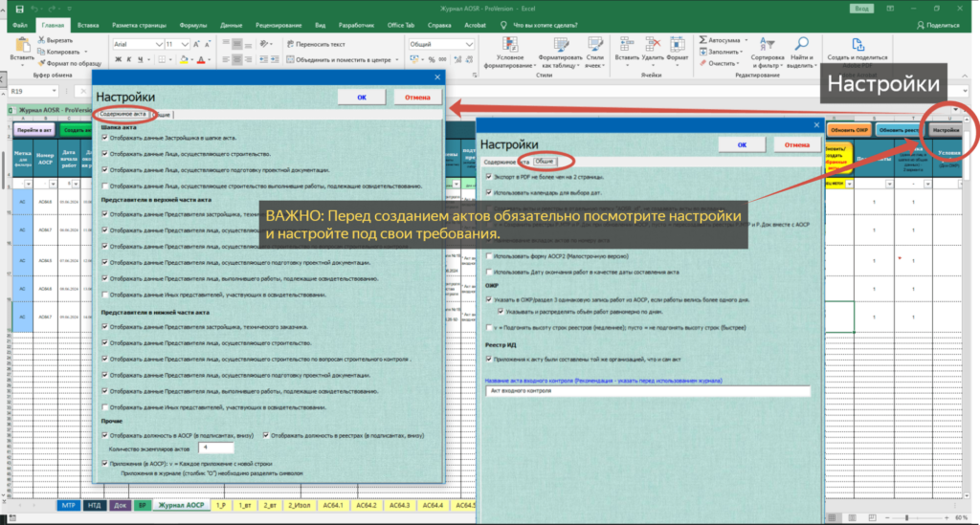The image size is (980, 525).
Task: Open Format as Table icon
Action: coord(561,44)
